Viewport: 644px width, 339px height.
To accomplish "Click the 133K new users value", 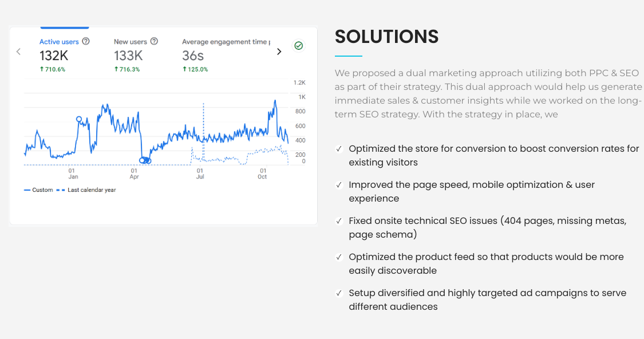I will 128,56.
